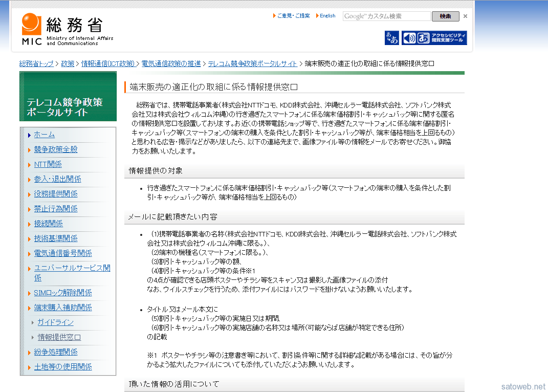Open 端末購入補助関係 in the sidebar
548x392 pixels.
[x=63, y=308]
